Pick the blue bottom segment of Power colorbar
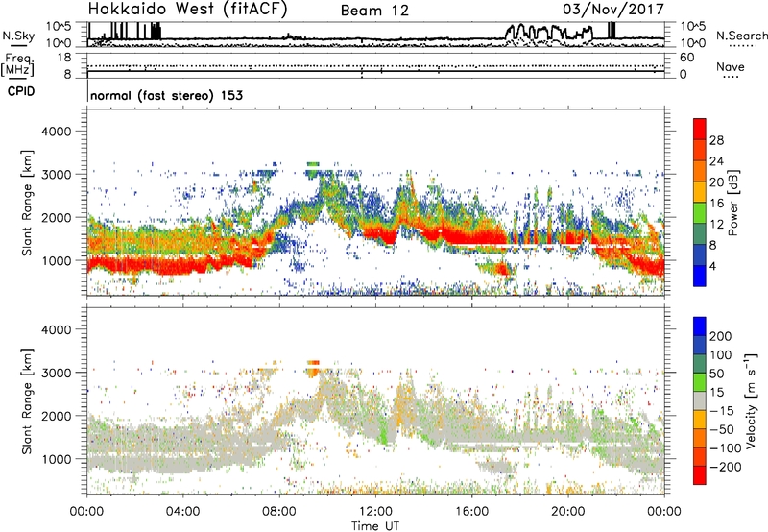 coord(700,276)
